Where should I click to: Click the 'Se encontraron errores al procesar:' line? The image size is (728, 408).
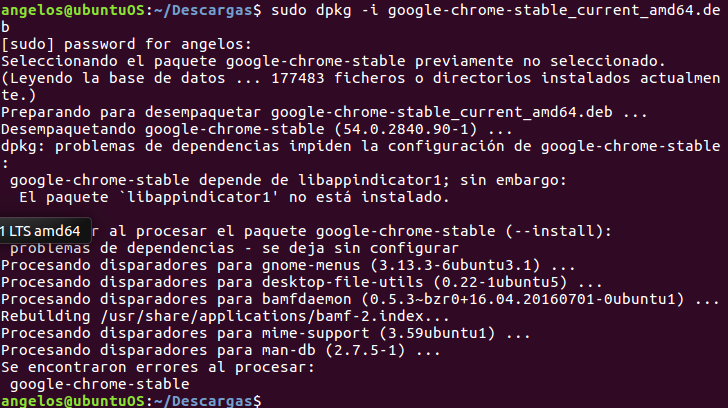point(158,367)
